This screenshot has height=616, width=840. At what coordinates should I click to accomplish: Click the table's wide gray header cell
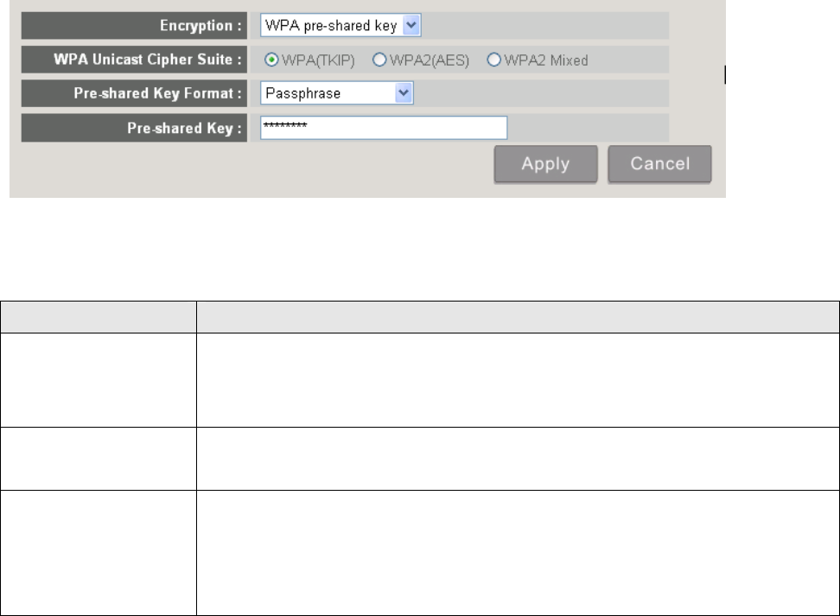point(517,317)
